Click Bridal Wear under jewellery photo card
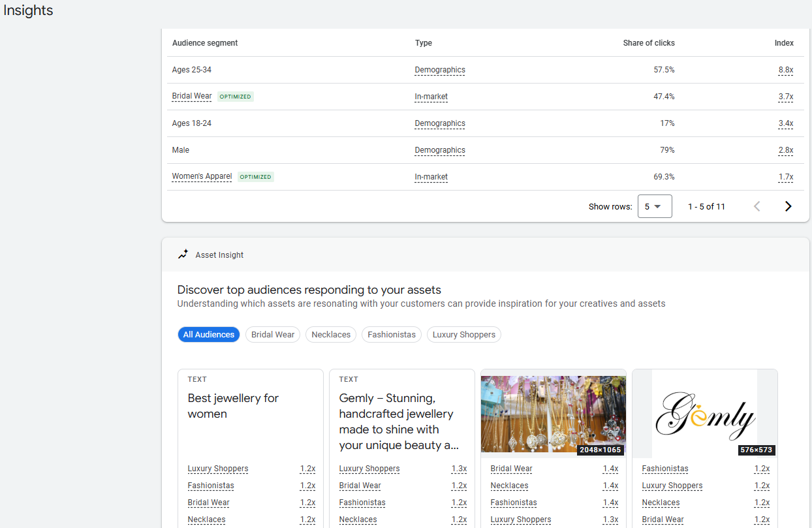This screenshot has width=812, height=528. click(512, 469)
